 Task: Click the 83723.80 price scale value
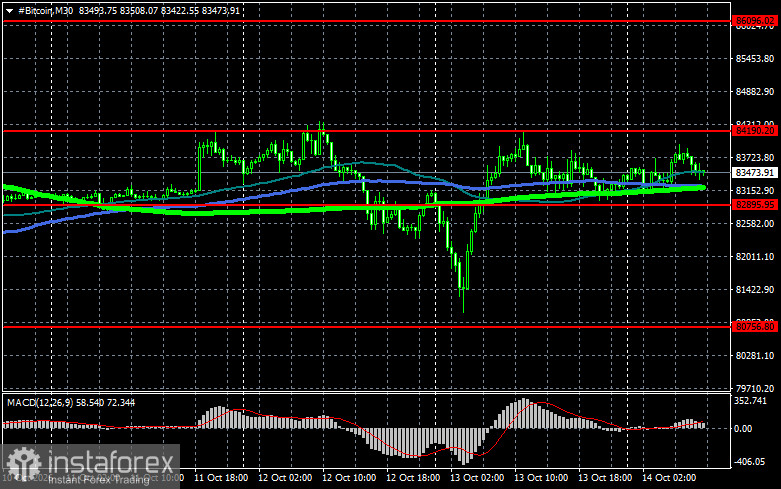click(755, 158)
